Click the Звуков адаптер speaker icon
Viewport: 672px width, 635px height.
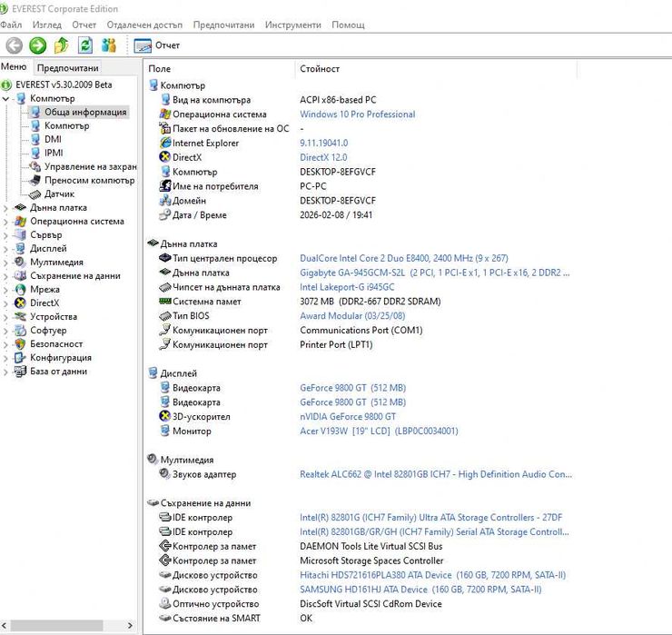click(x=165, y=474)
